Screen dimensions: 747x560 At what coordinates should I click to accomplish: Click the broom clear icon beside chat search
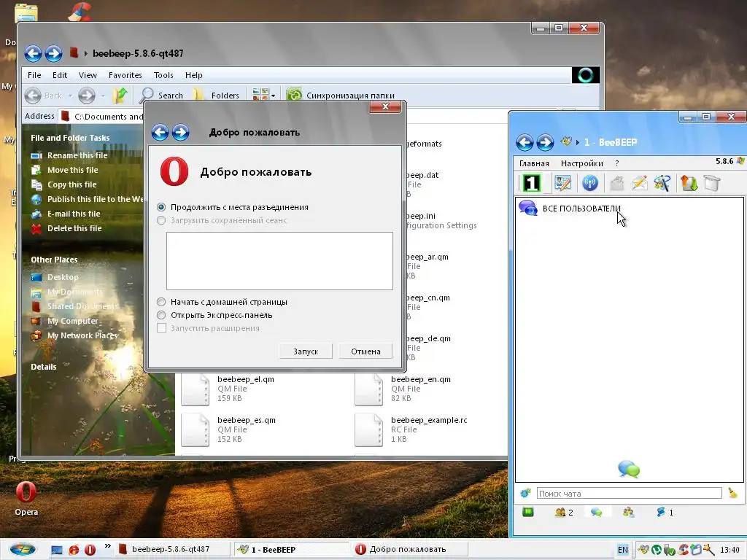(x=732, y=494)
